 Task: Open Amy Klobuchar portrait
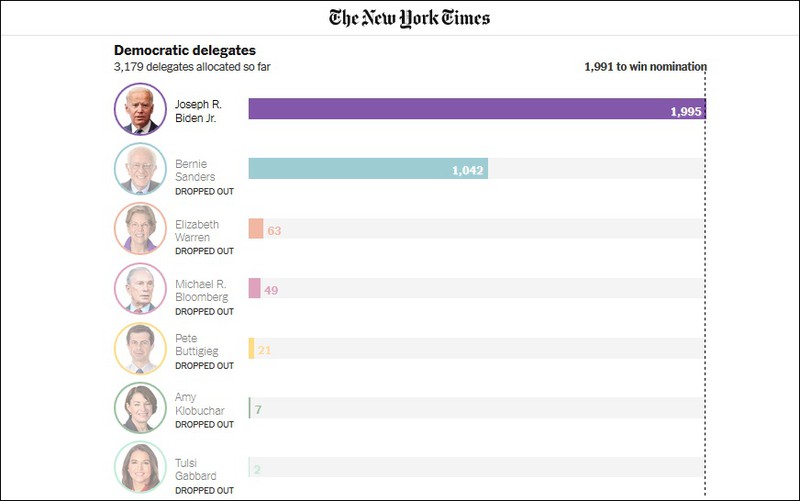coord(140,408)
